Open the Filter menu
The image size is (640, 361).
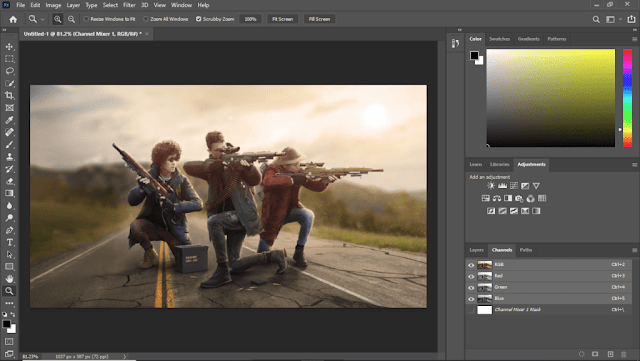[x=129, y=5]
